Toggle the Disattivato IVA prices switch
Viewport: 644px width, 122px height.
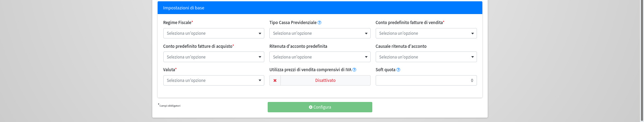pyautogui.click(x=320, y=81)
